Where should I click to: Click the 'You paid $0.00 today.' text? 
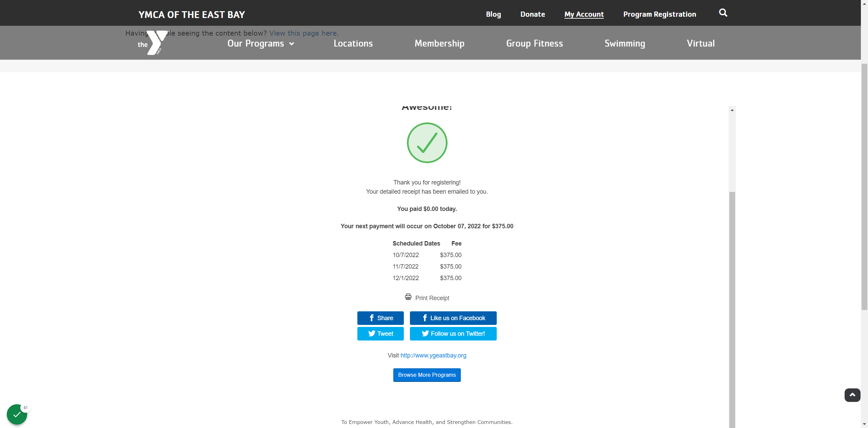coord(427,209)
